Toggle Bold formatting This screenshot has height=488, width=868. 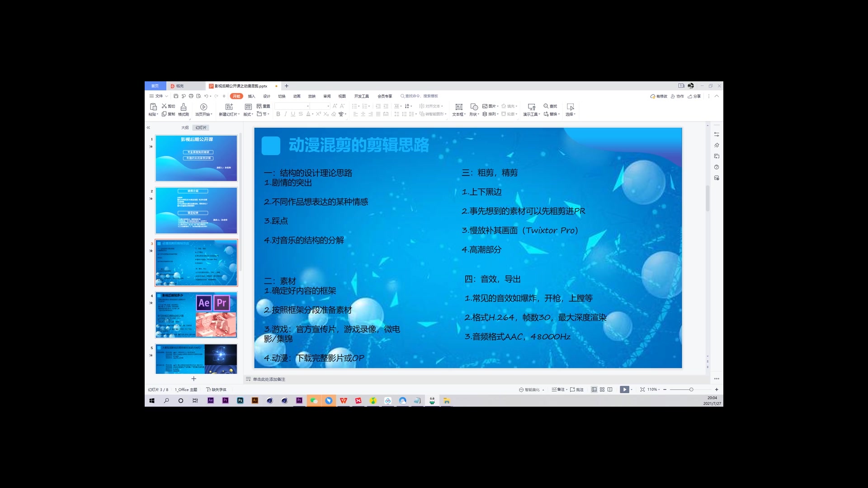coord(278,114)
